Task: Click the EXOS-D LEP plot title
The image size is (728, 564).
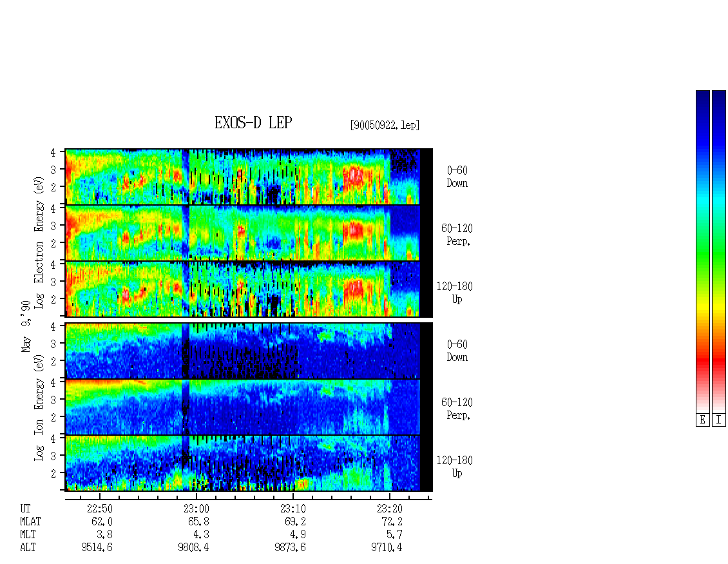Action: (x=253, y=122)
